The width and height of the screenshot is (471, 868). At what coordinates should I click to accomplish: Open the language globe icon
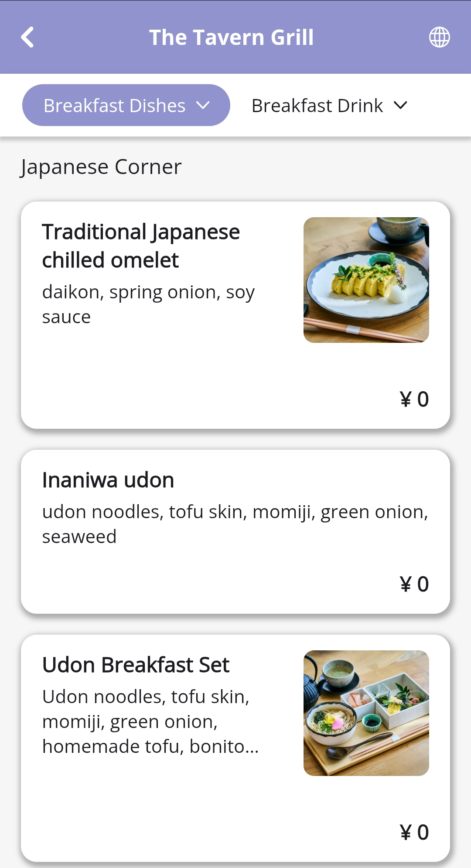(439, 37)
